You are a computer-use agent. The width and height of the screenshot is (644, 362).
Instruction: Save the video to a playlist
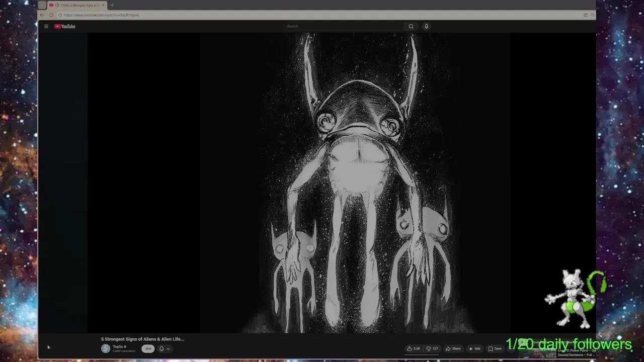coord(495,348)
